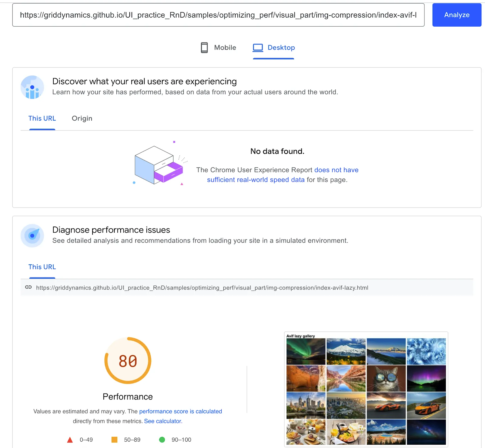The image size is (485, 448).
Task: Click the Mobile phone icon
Action: tap(204, 48)
